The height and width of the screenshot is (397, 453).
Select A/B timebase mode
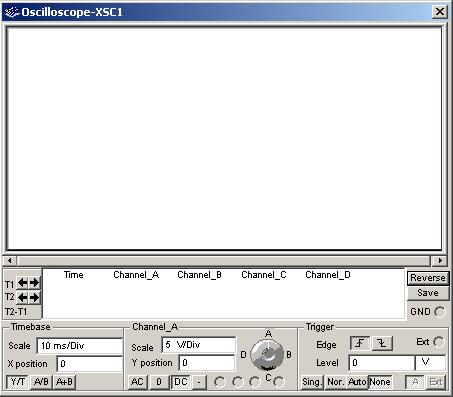point(41,382)
